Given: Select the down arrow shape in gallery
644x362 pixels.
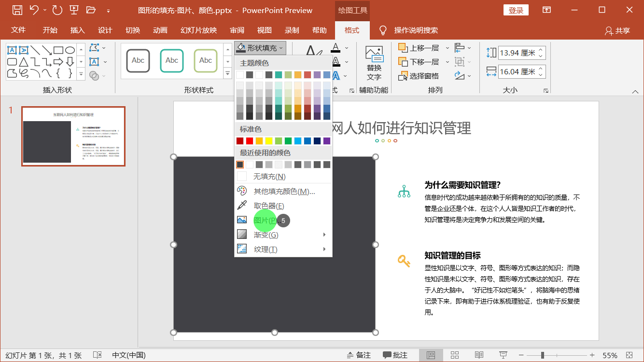Looking at the screenshot, I should [70, 62].
